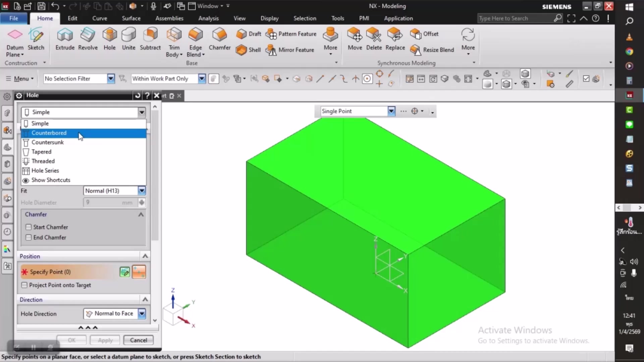Click the Windows Start button

click(629, 7)
